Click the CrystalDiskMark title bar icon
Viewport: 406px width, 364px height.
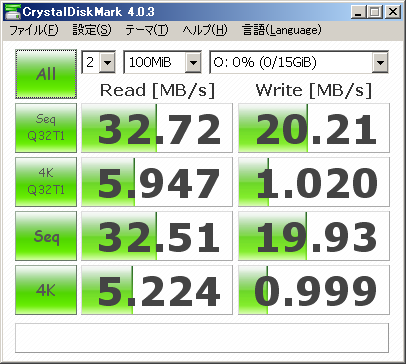[13, 13]
